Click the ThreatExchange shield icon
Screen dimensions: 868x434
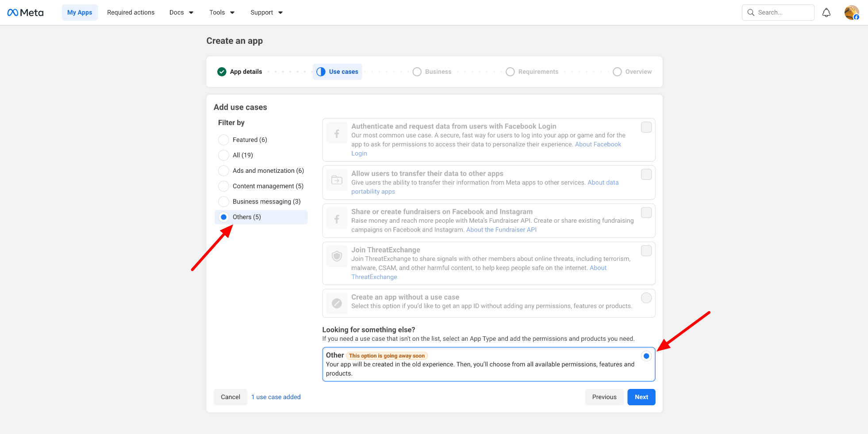[337, 256]
